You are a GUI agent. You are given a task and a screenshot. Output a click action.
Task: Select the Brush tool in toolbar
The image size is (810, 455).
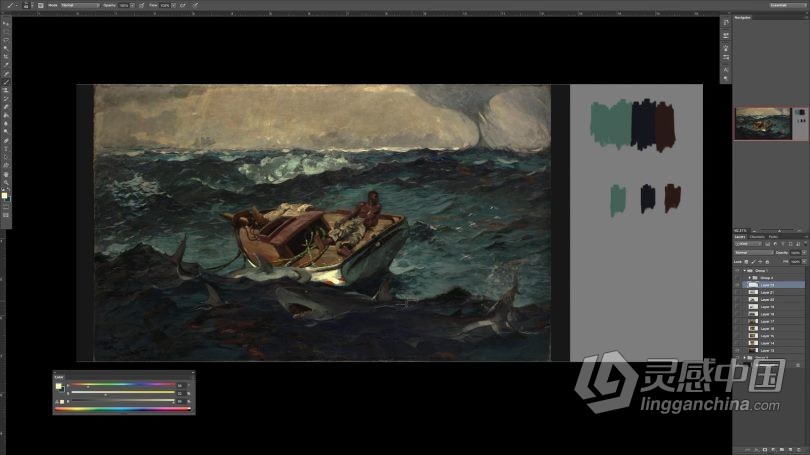[x=7, y=82]
